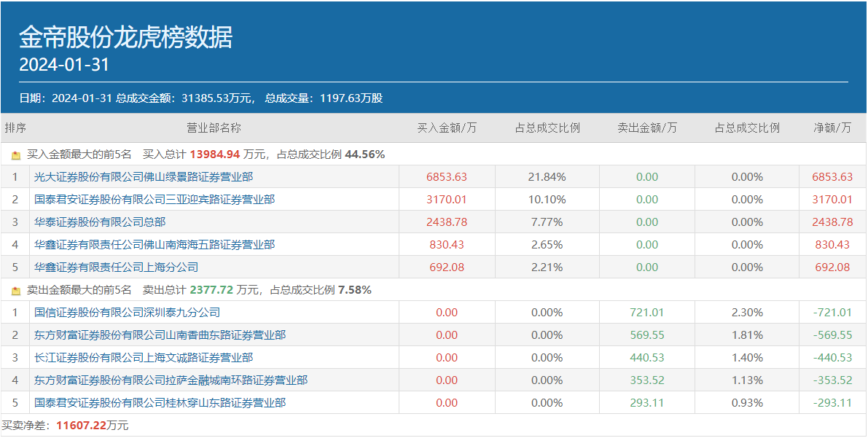Click the 排序 column header
Viewport: 868px width, 438px height.
[15, 128]
